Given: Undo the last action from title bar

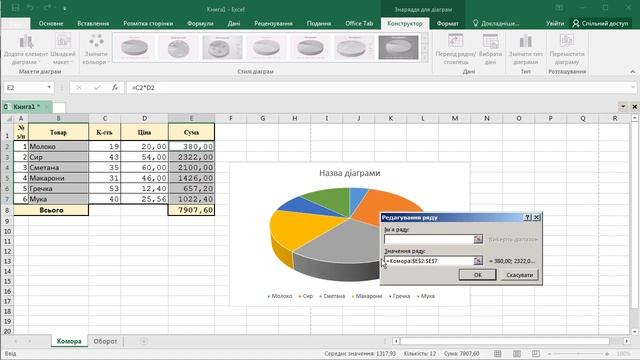Looking at the screenshot, I should click(x=30, y=8).
